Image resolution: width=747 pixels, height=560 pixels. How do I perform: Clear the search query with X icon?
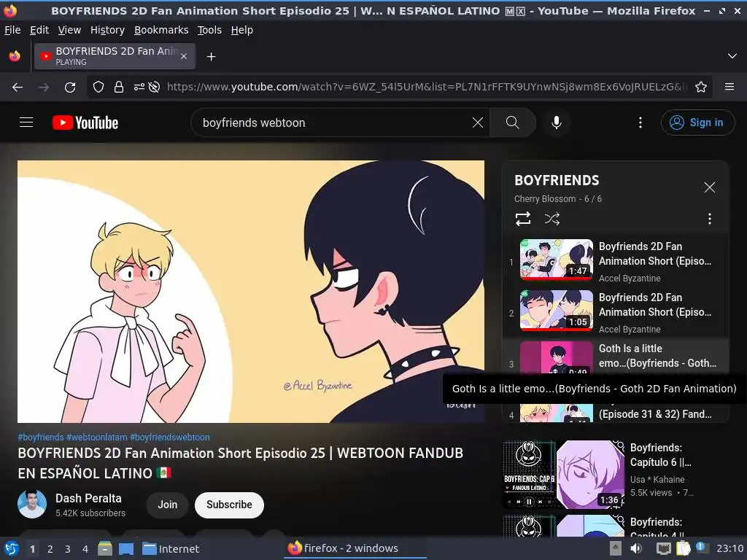(x=477, y=122)
